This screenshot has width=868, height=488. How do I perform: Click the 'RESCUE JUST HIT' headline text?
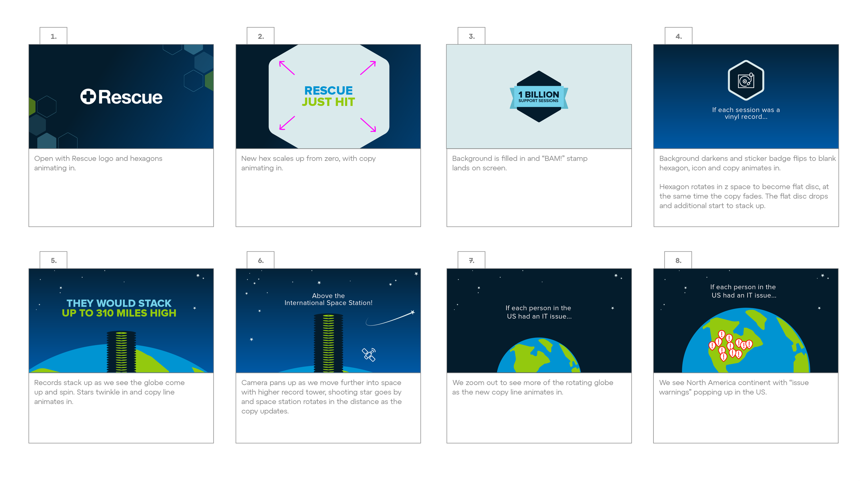click(x=328, y=96)
